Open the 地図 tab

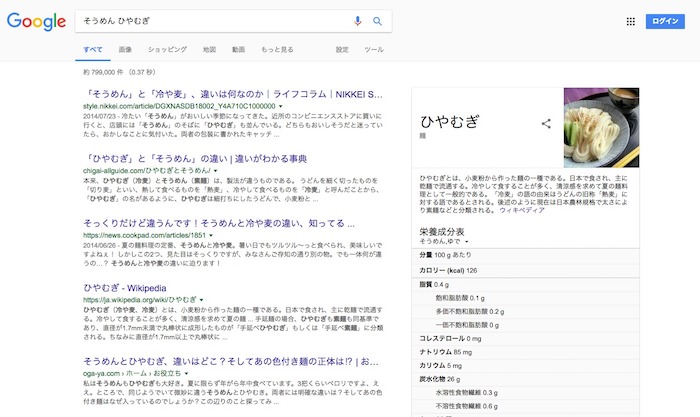(209, 49)
